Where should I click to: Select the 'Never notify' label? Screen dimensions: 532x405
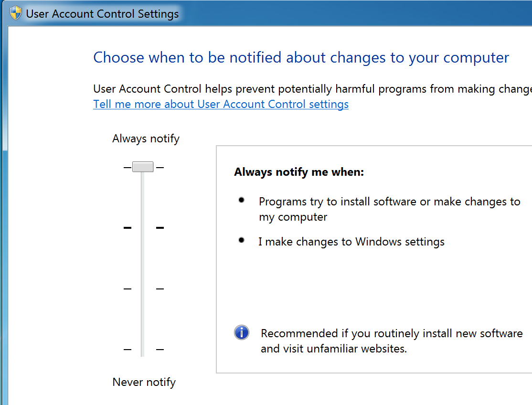[144, 382]
